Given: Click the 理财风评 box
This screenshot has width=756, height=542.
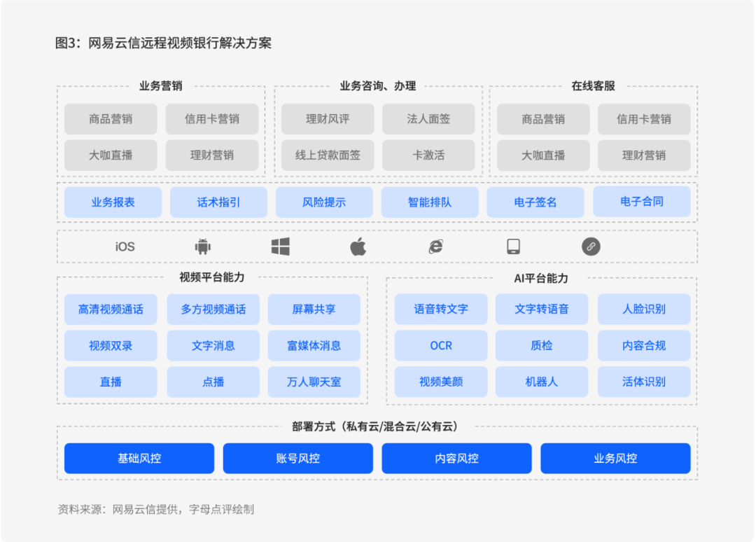Looking at the screenshot, I should tap(328, 119).
